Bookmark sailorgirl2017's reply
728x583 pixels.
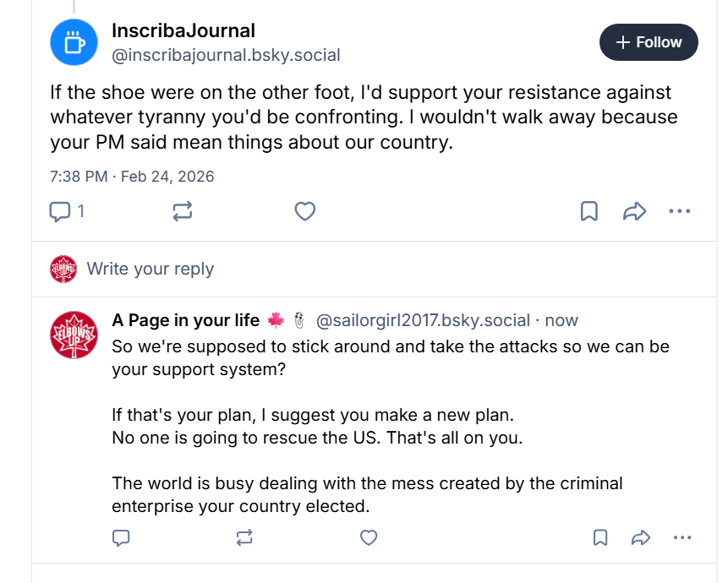click(x=600, y=537)
